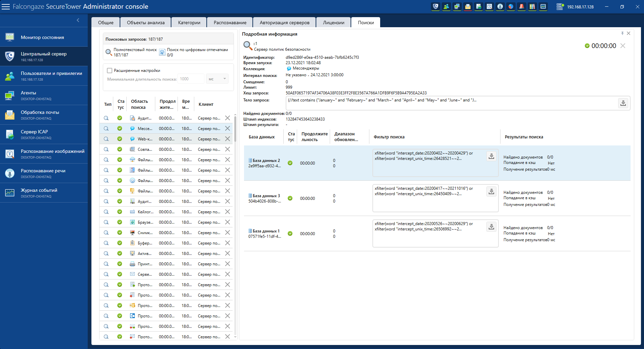Image resolution: width=644 pixels, height=349 pixels.
Task: Click the shield status icon in title bar
Action: 436,7
